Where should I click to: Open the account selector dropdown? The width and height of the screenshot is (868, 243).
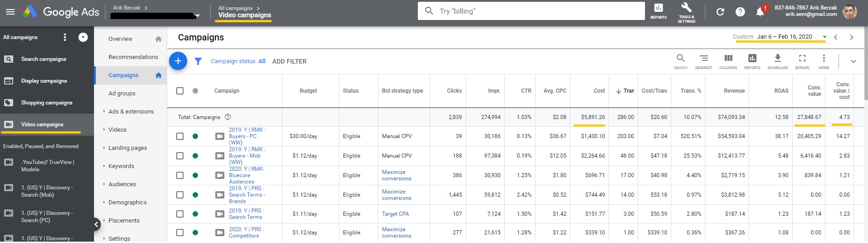point(197,16)
